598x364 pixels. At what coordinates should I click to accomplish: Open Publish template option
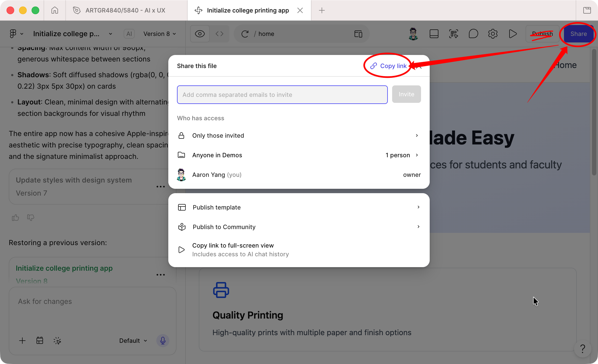[299, 207]
